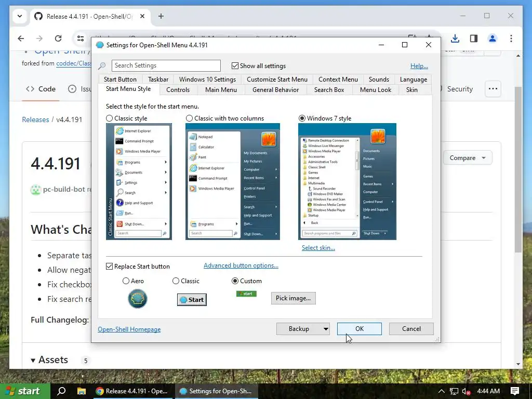Image resolution: width=532 pixels, height=399 pixels.
Task: Switch to the Start Button tab
Action: [120, 79]
